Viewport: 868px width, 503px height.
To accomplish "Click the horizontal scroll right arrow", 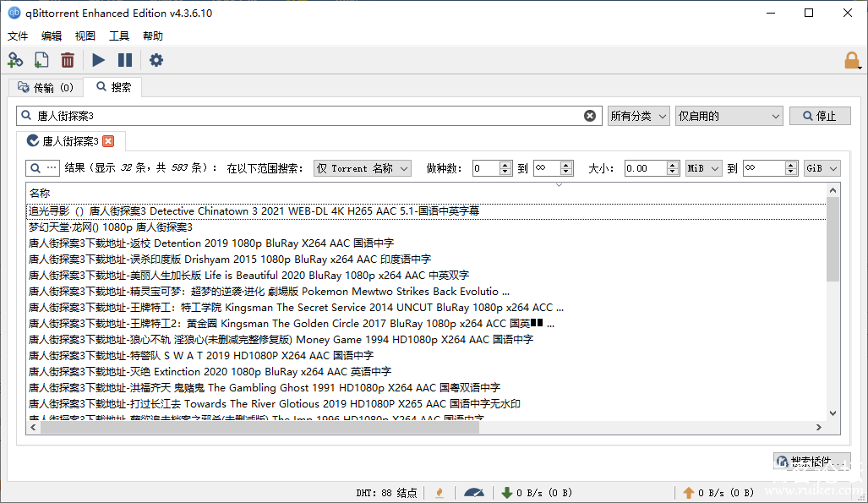I will [x=819, y=427].
